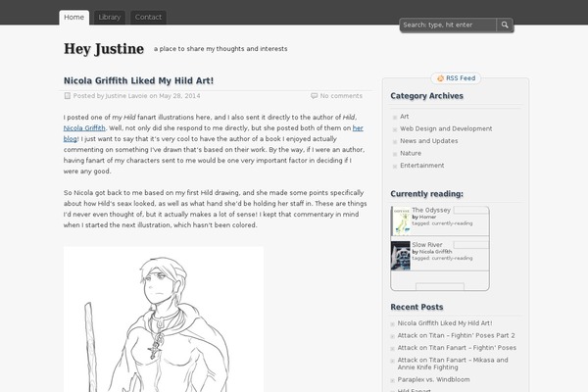Open recent post Attack on Titan Fanart – Fightin' Poses
Screen dimensions: 588x392
coord(457,348)
